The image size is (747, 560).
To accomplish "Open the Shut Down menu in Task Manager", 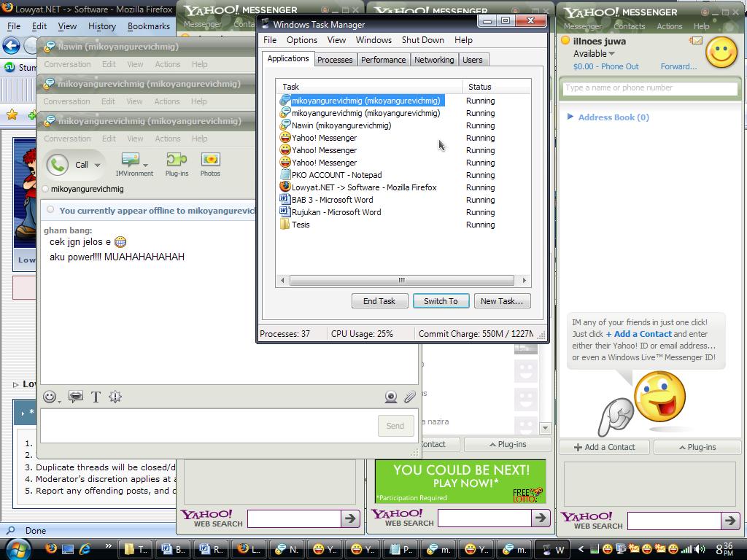I will pos(422,40).
